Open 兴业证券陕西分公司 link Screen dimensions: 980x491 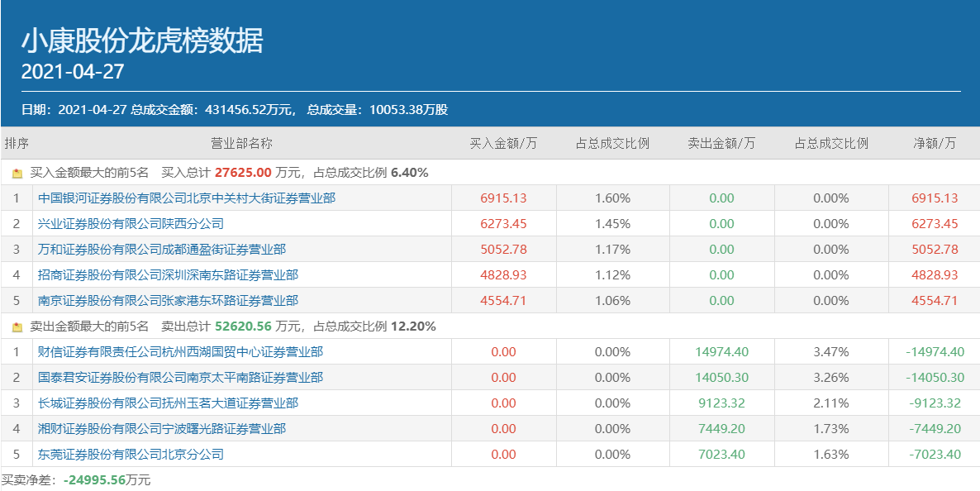point(131,224)
